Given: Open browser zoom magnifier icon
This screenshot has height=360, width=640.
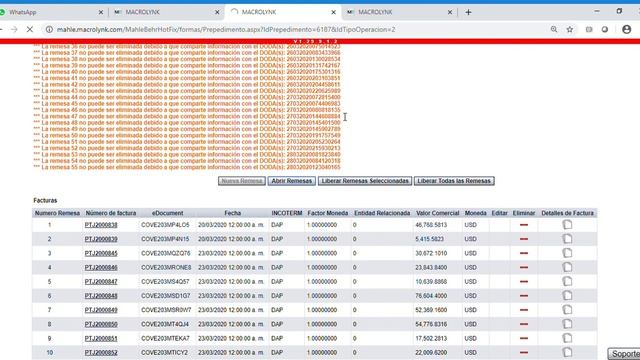Looking at the screenshot, I should (554, 29).
